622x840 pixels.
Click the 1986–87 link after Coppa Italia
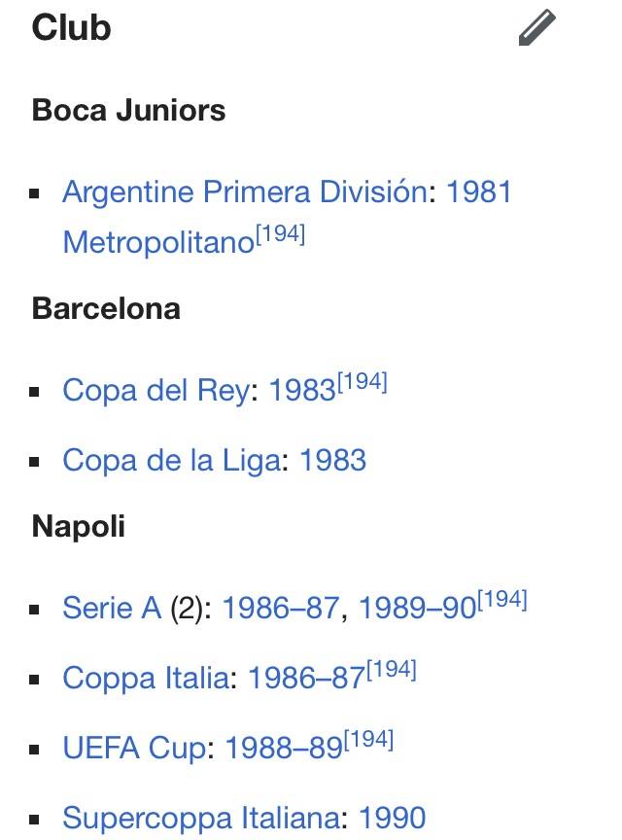(x=306, y=678)
